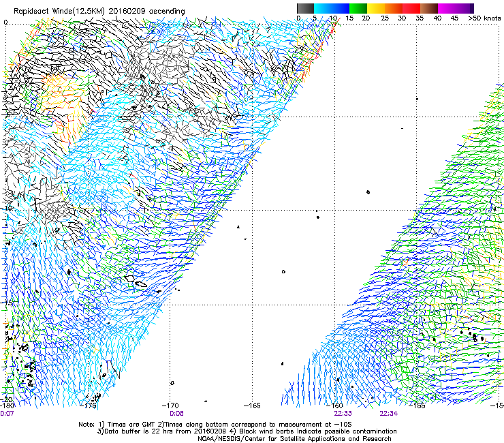The height and width of the screenshot is (443, 504).
Task: Click the cyan 5-10 knots legend color
Action: click(323, 8)
